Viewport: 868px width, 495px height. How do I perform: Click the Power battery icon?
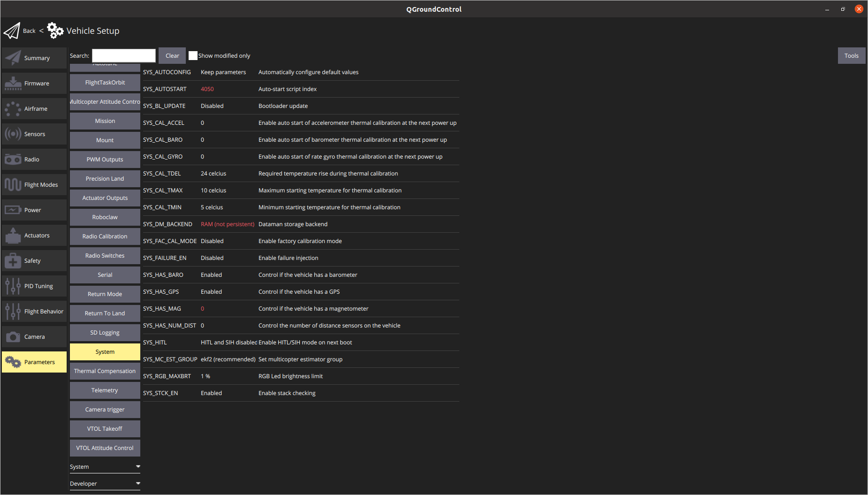(13, 210)
